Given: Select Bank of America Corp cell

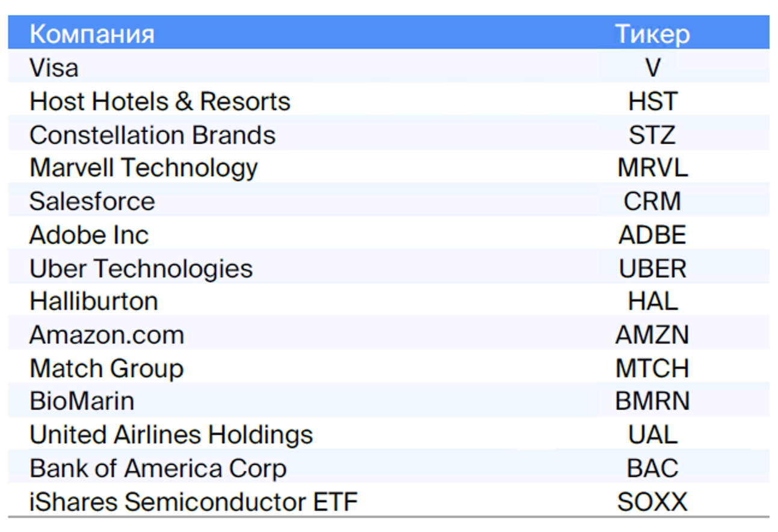Looking at the screenshot, I should (158, 469).
